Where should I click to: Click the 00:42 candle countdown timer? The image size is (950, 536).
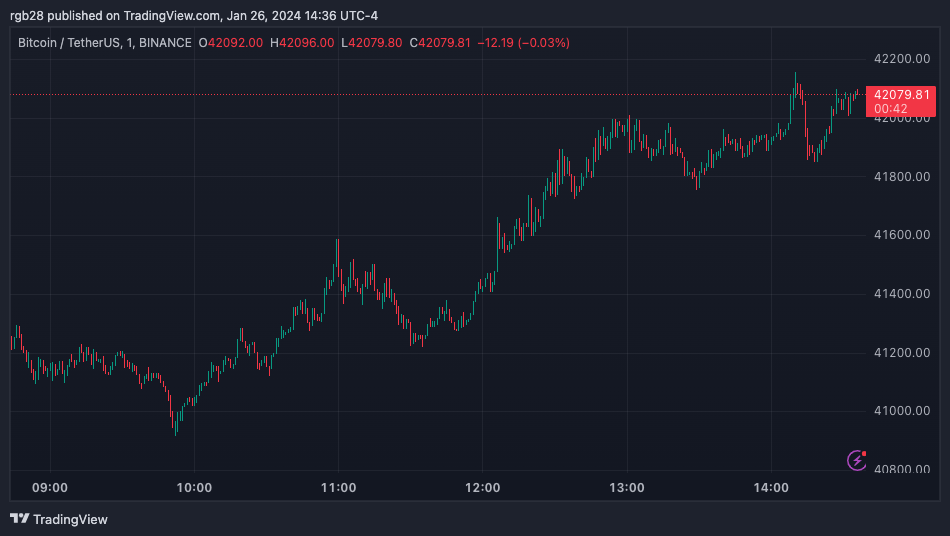(x=890, y=108)
